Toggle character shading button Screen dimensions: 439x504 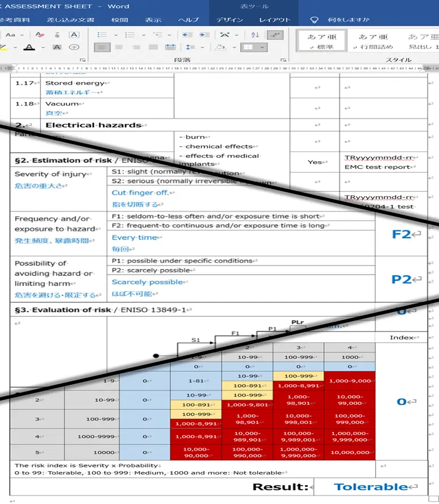point(57,48)
